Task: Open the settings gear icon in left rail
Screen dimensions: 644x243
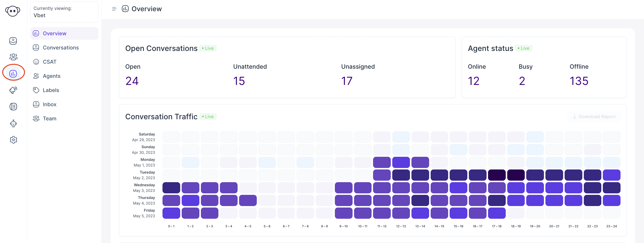Action: click(13, 140)
